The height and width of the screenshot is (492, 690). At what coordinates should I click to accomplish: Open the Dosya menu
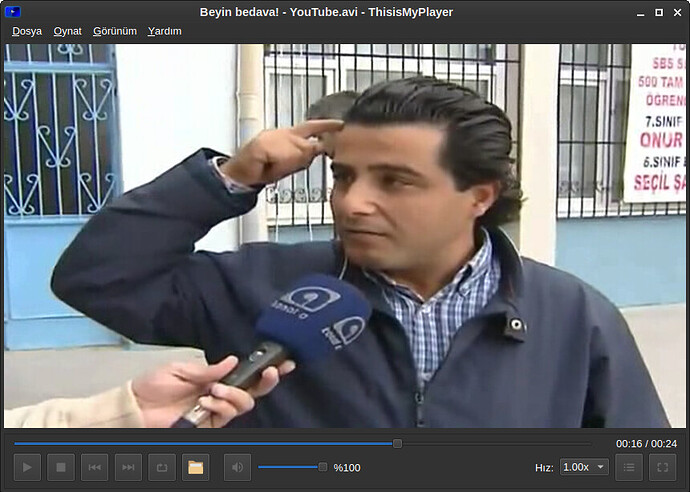(27, 31)
